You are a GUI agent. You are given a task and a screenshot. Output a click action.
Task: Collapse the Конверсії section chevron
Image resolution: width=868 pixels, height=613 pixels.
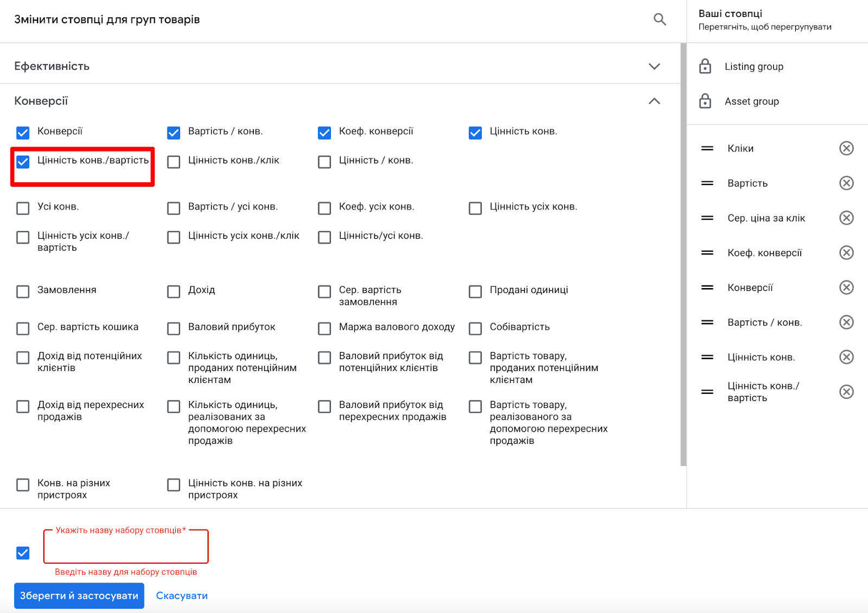(654, 101)
